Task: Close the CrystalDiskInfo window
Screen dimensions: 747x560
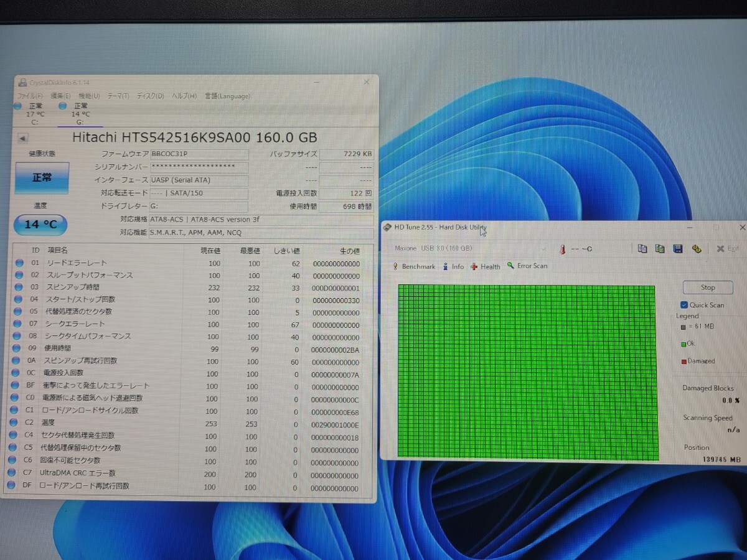Action: 367,82
